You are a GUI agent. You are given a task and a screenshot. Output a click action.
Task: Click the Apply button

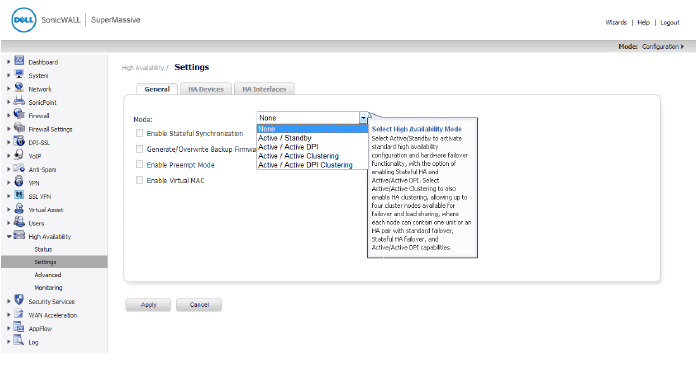click(x=148, y=304)
